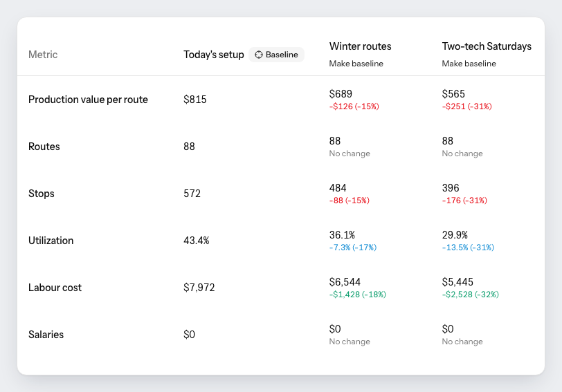
Task: Select the Today's setup column header
Action: coord(214,55)
